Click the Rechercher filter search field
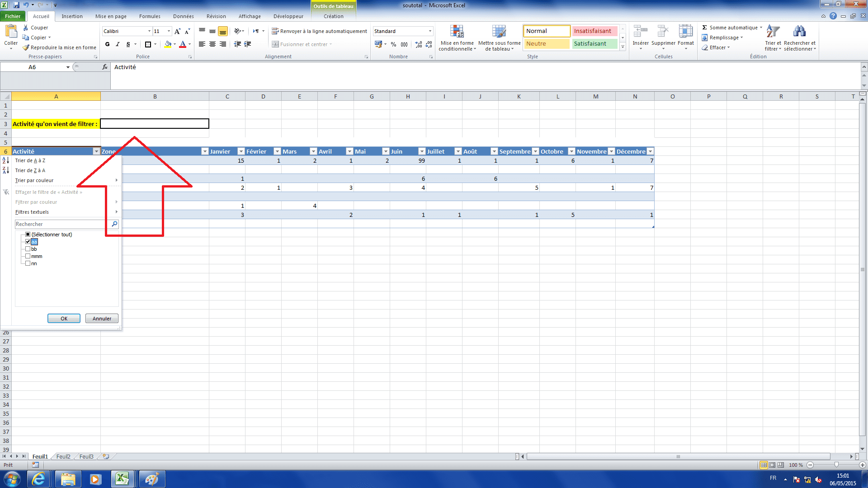The image size is (868, 488). click(x=61, y=224)
